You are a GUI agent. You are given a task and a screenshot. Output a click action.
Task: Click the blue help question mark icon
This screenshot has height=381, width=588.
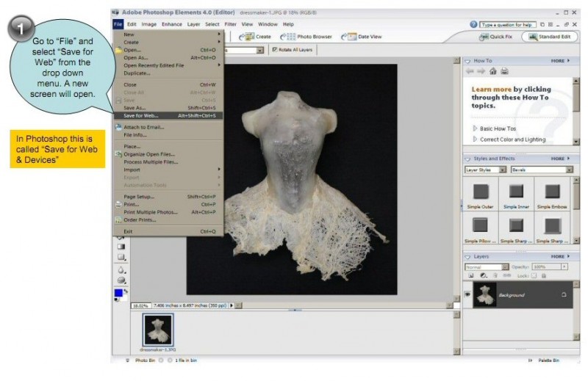(x=473, y=24)
